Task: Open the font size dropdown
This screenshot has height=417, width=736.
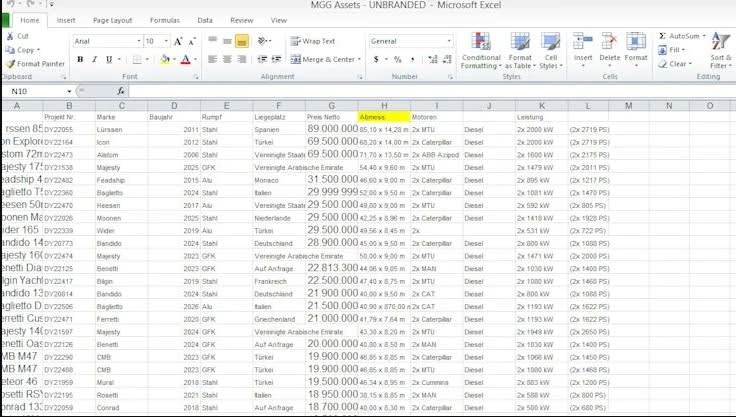Action: (x=166, y=41)
